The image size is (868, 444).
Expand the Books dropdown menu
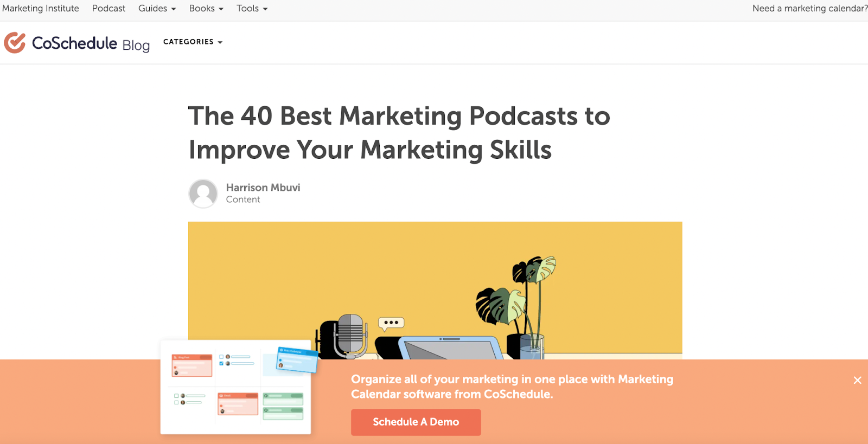(x=206, y=9)
